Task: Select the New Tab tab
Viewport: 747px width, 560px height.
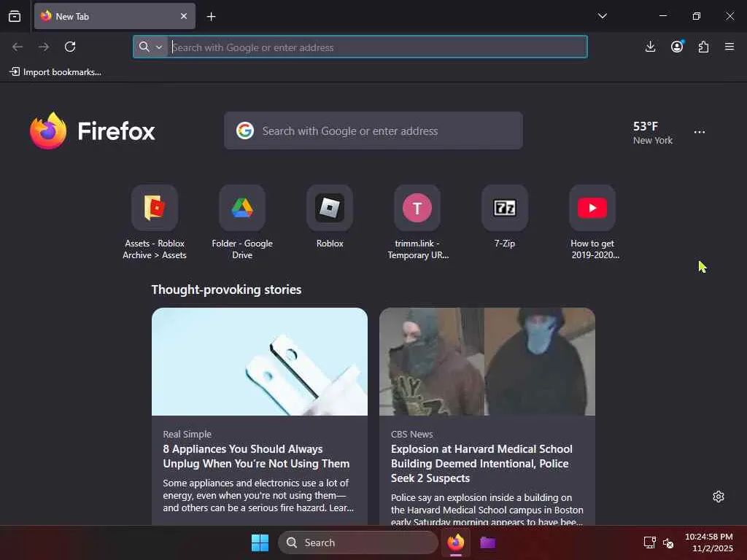Action: [115, 16]
